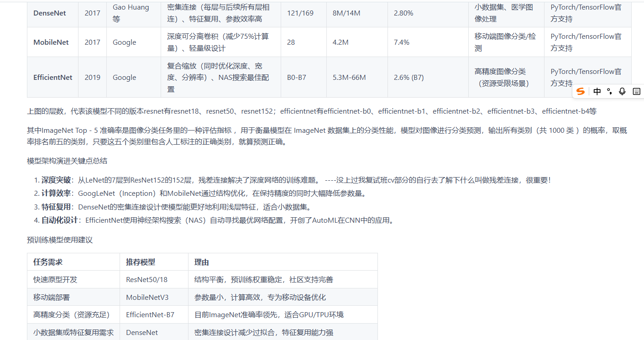Click year 2017 in the DenseNet row
This screenshot has height=340, width=644.
[92, 13]
